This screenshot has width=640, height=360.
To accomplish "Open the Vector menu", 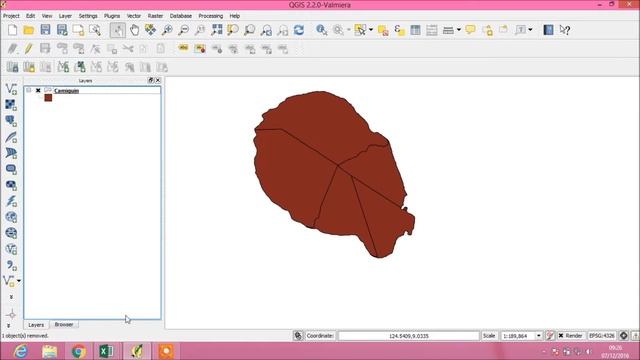I will point(133,16).
